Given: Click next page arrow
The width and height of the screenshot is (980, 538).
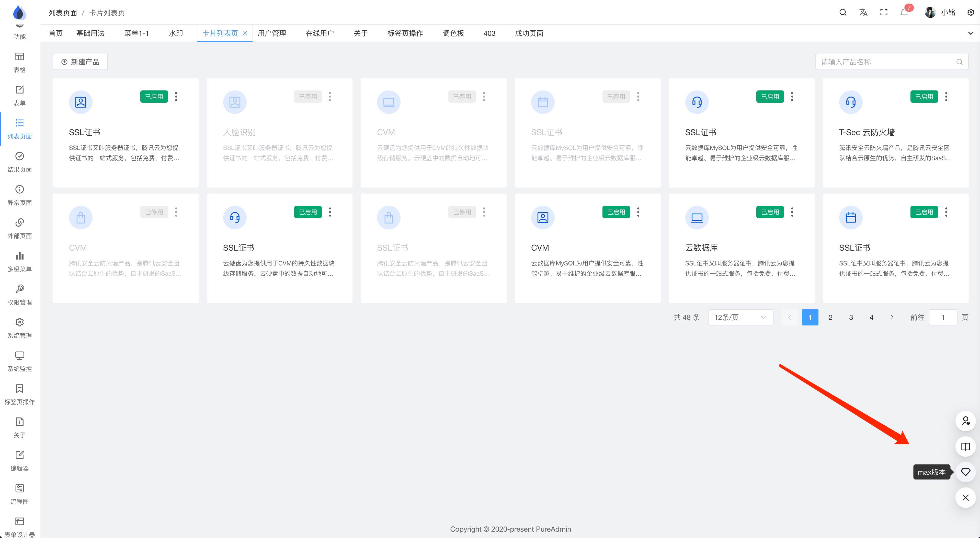Looking at the screenshot, I should (x=892, y=318).
